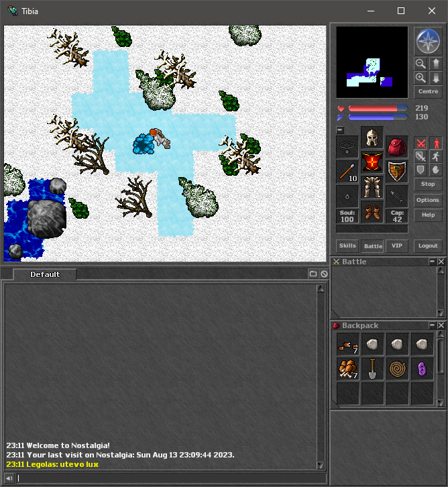The height and width of the screenshot is (487, 448).
Task: Click the empty arrow ammunition slot
Action: pyautogui.click(x=397, y=197)
